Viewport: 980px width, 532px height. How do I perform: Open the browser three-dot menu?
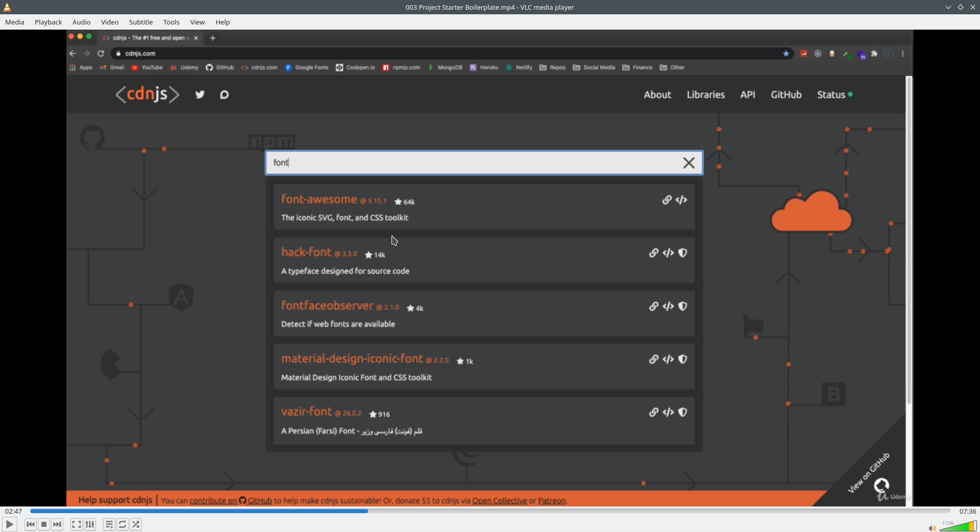click(x=903, y=54)
